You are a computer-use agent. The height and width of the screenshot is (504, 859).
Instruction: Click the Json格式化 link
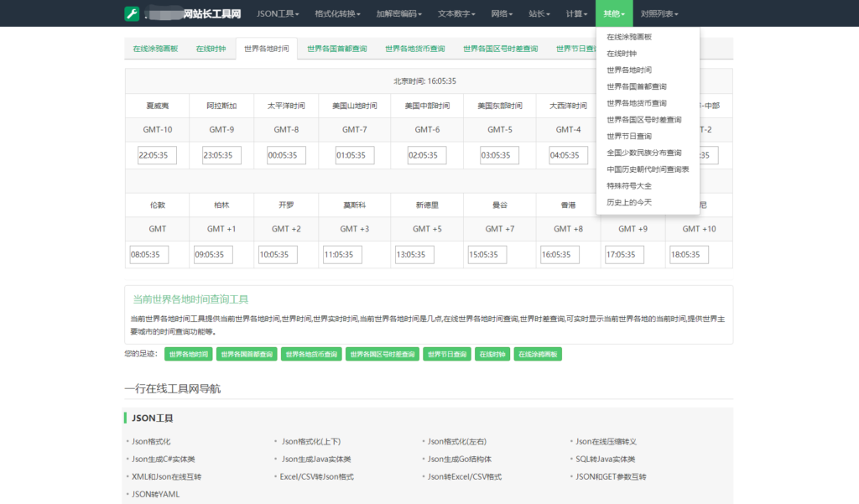coord(152,440)
